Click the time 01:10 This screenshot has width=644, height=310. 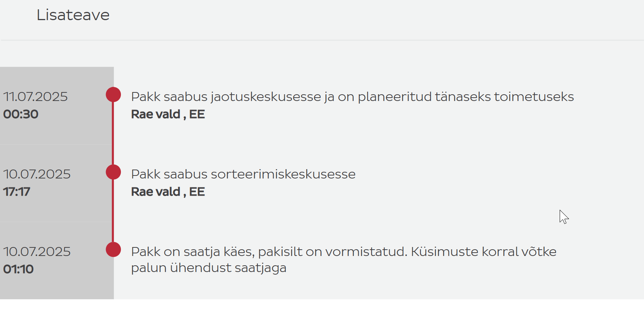point(19,269)
